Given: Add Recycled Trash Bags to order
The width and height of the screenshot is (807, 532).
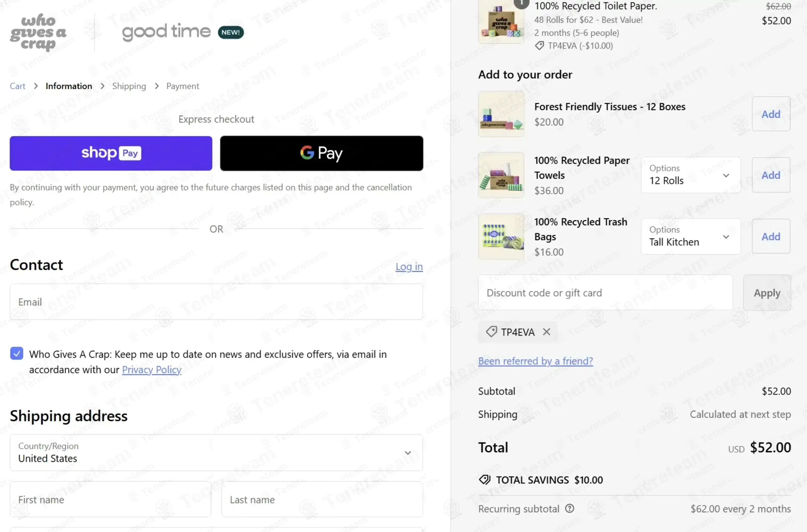Looking at the screenshot, I should 771,236.
